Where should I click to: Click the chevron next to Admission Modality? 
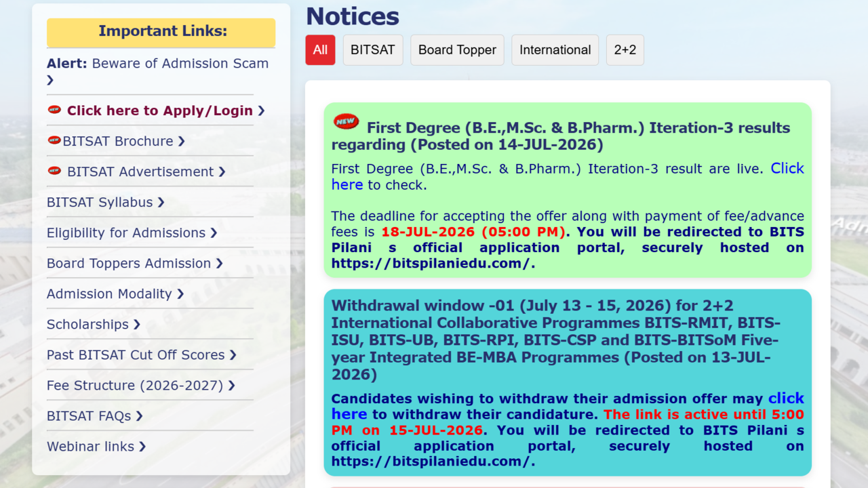click(x=180, y=293)
